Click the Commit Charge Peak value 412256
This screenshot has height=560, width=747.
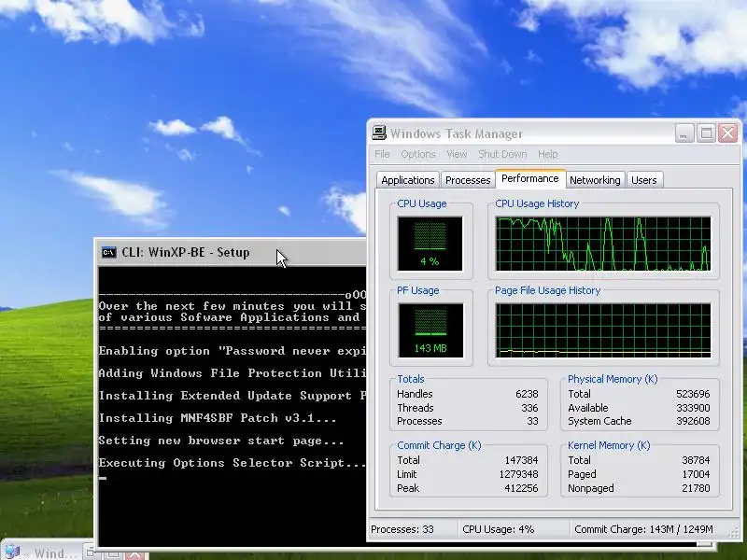coord(521,488)
